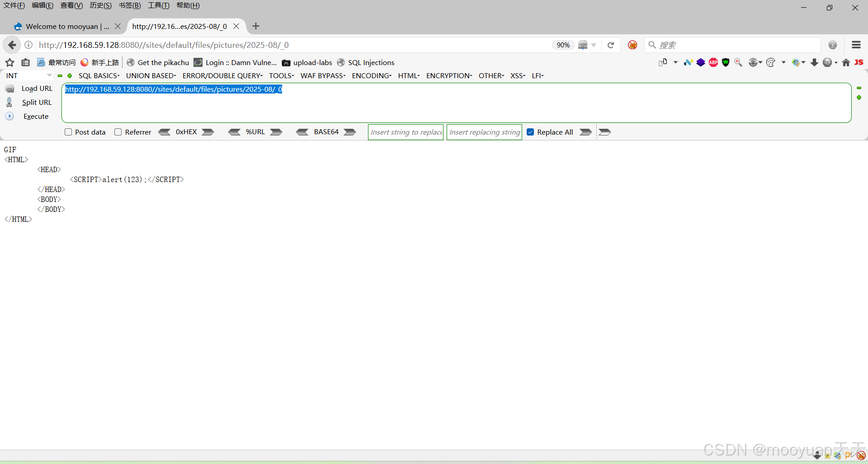Expand the SQL BASICS menu
The width and height of the screenshot is (868, 464).
pyautogui.click(x=99, y=75)
